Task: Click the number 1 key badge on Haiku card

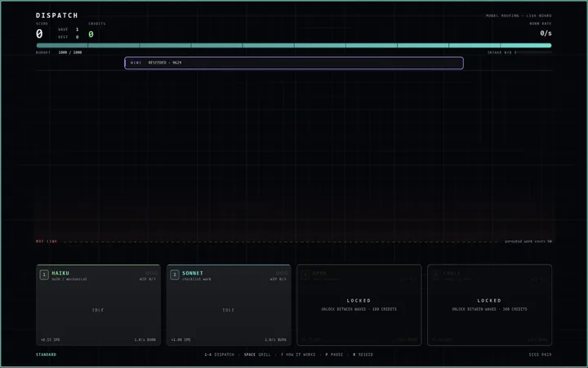Action: point(44,275)
